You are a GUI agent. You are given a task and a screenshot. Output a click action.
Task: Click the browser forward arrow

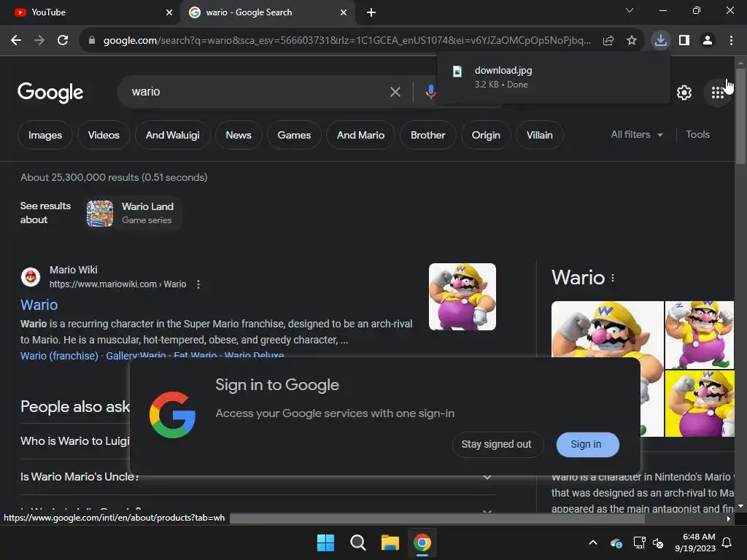coord(39,41)
